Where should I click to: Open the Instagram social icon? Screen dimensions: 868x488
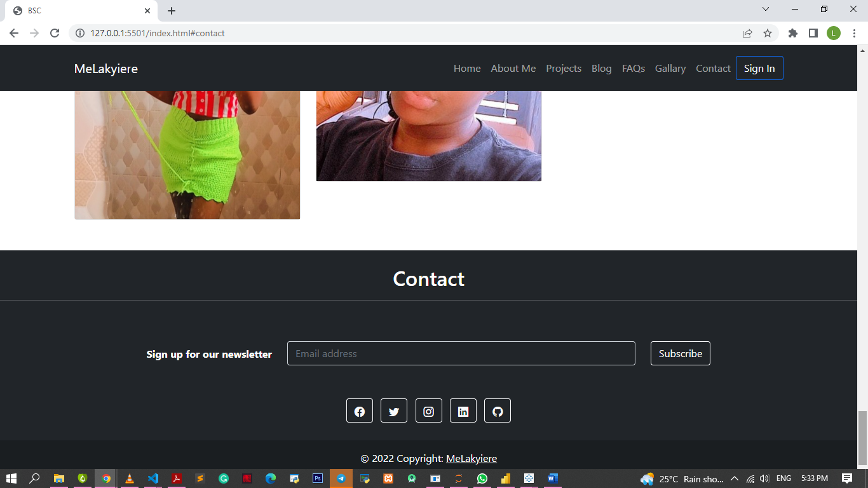pyautogui.click(x=429, y=410)
